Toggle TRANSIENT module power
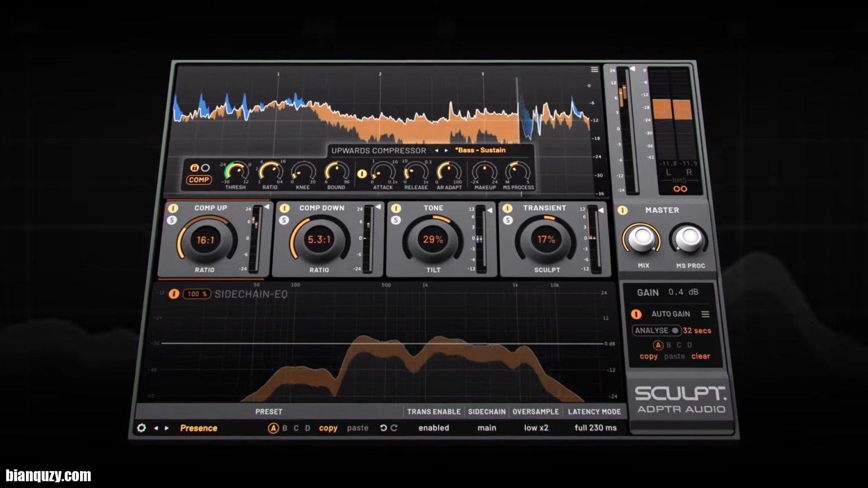 click(x=508, y=208)
